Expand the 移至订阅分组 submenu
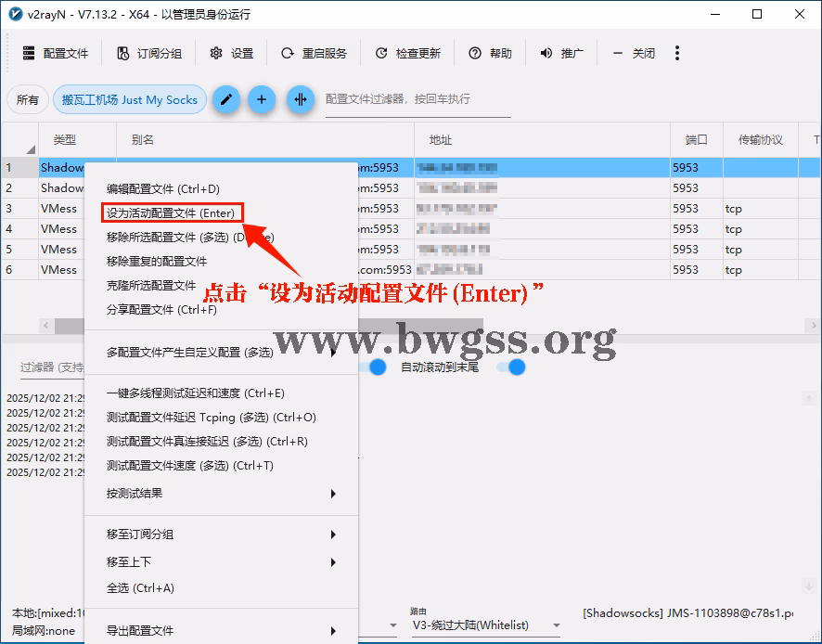The height and width of the screenshot is (644, 822). pos(333,534)
